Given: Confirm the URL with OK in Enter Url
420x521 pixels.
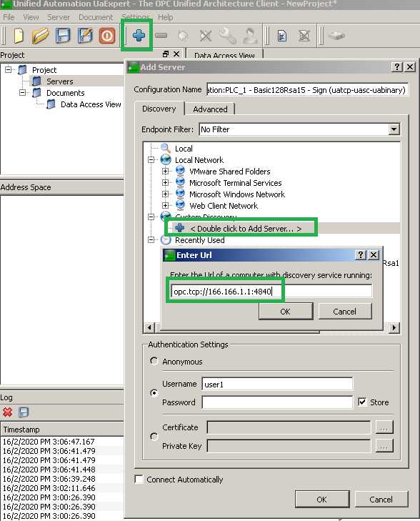Looking at the screenshot, I should coord(286,312).
